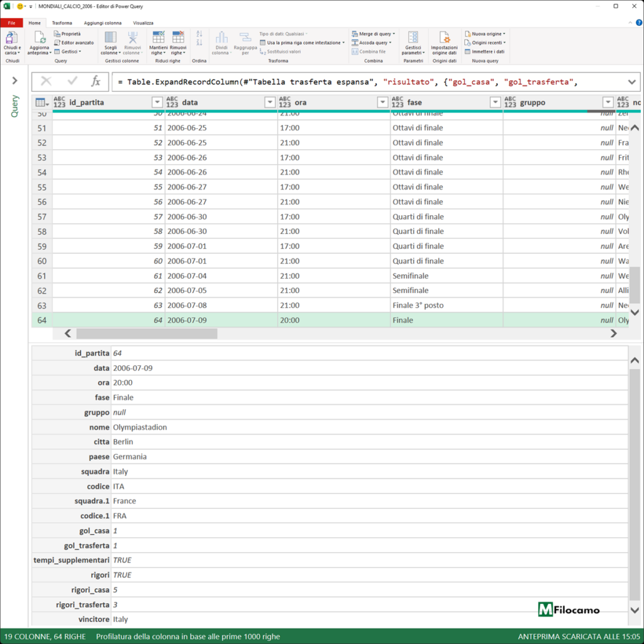Click '19 COLONNE, 64 RIGHE' in status bar
Screen dimensions: 644x644
pyautogui.click(x=45, y=636)
